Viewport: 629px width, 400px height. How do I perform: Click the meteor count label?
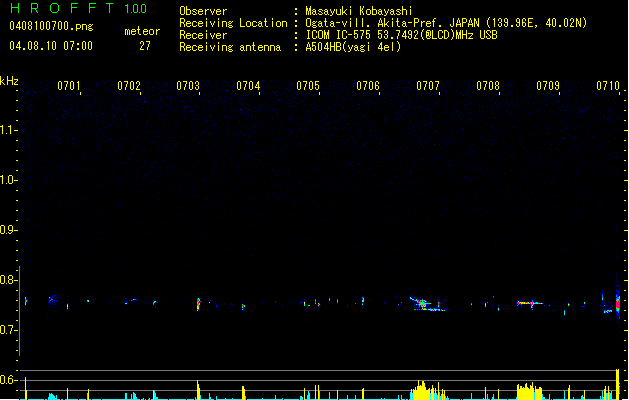(x=142, y=31)
